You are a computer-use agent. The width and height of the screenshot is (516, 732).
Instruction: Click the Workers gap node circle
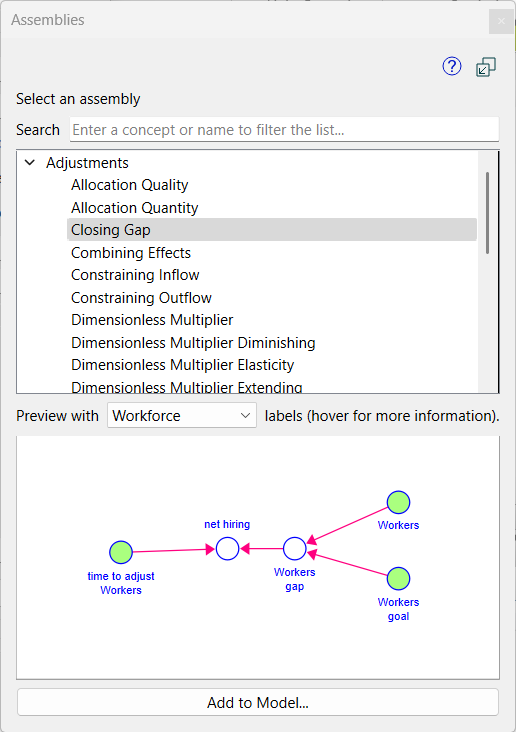point(295,549)
